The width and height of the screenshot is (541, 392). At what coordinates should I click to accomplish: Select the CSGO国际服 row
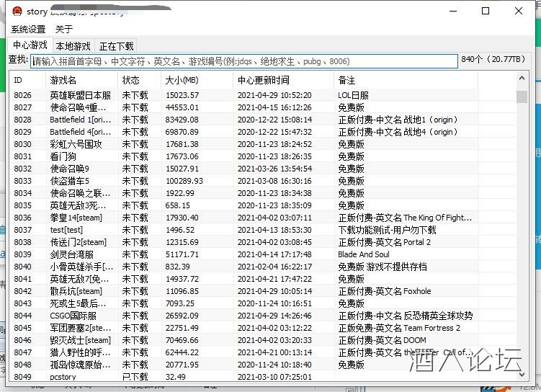[73, 316]
